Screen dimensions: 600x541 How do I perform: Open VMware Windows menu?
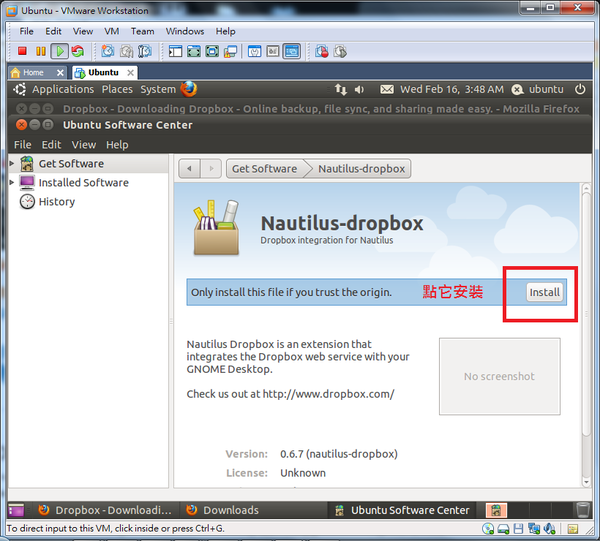pyautogui.click(x=185, y=31)
